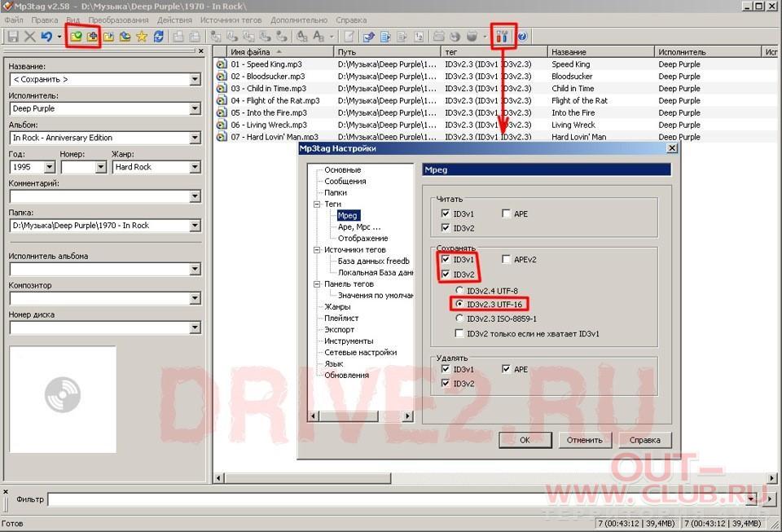The image size is (782, 532).
Task: Enable 'ID3v2 только если не хватает ID3v1' checkbox
Action: (459, 333)
